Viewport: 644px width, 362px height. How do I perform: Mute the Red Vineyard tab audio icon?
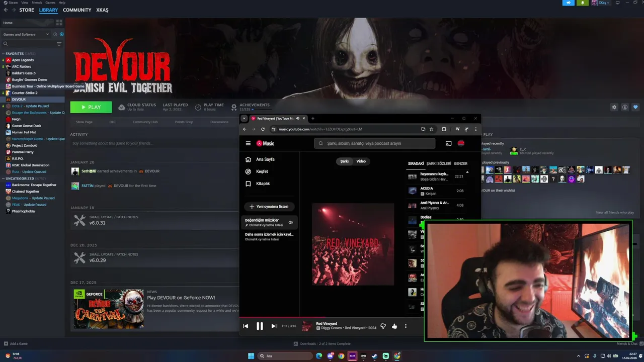coord(297,119)
